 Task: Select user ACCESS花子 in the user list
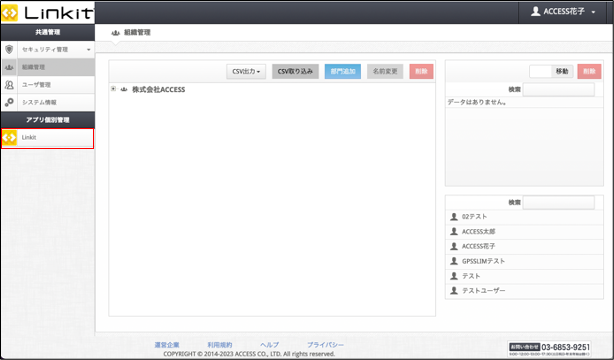[524, 246]
